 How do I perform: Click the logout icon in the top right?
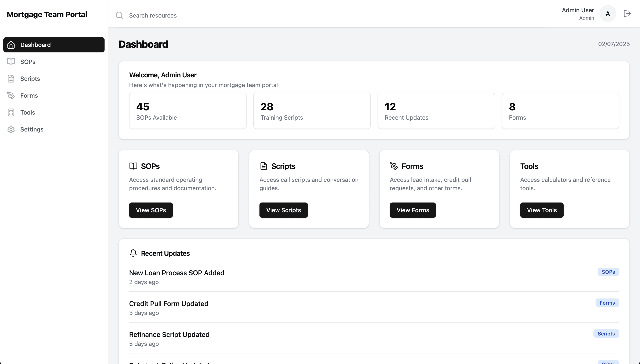pyautogui.click(x=627, y=14)
